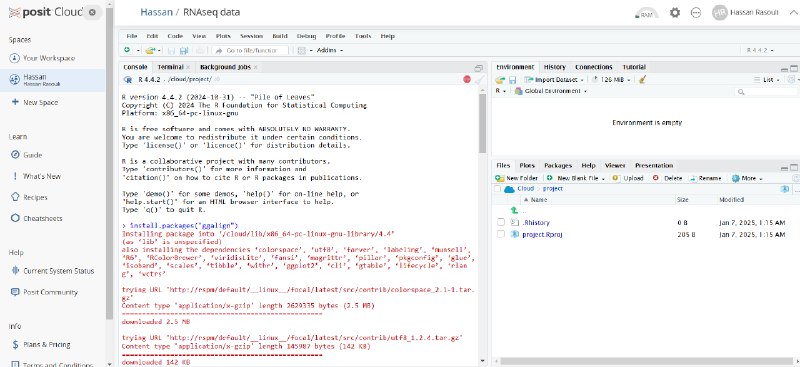
Task: Switch to the History tab
Action: (554, 67)
